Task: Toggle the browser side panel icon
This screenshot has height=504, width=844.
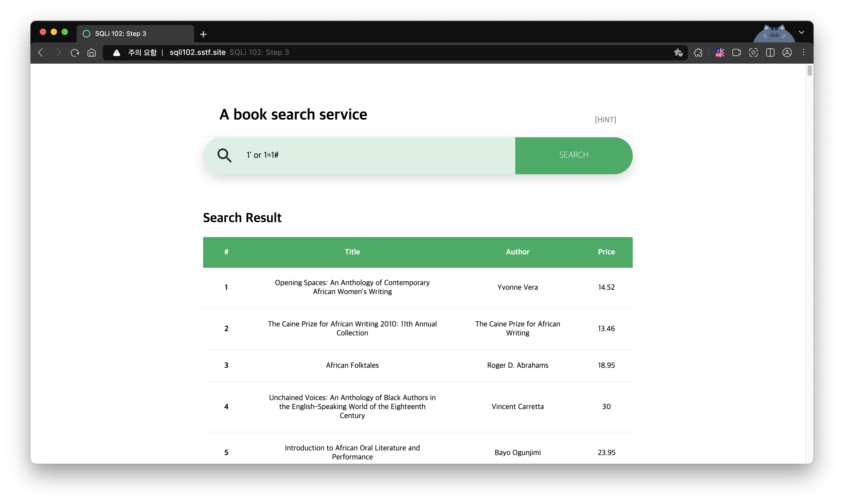Action: [x=770, y=52]
